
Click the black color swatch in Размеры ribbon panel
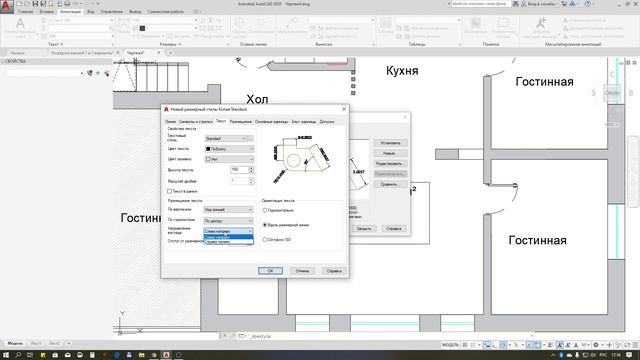pos(142,28)
